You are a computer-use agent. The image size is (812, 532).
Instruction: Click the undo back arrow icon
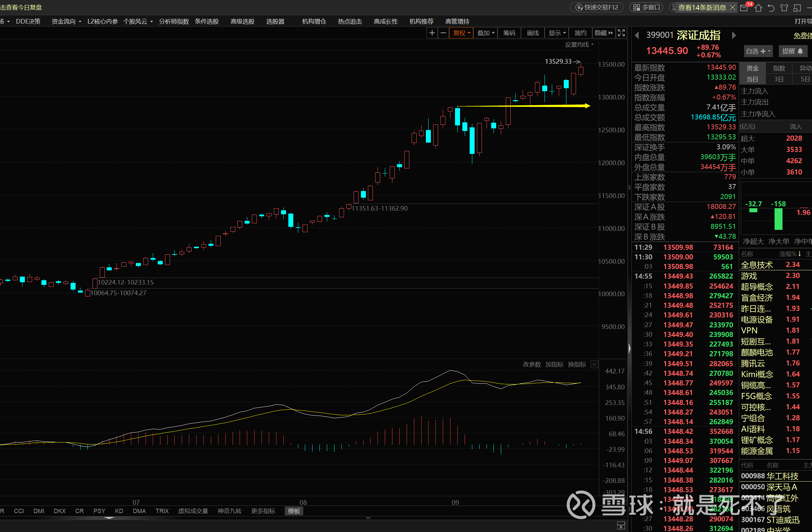pyautogui.click(x=771, y=8)
